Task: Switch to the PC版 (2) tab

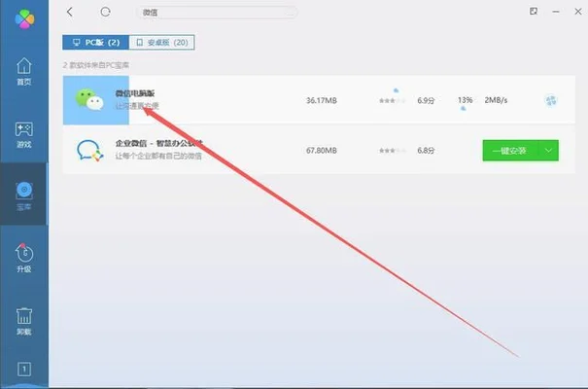Action: click(95, 43)
